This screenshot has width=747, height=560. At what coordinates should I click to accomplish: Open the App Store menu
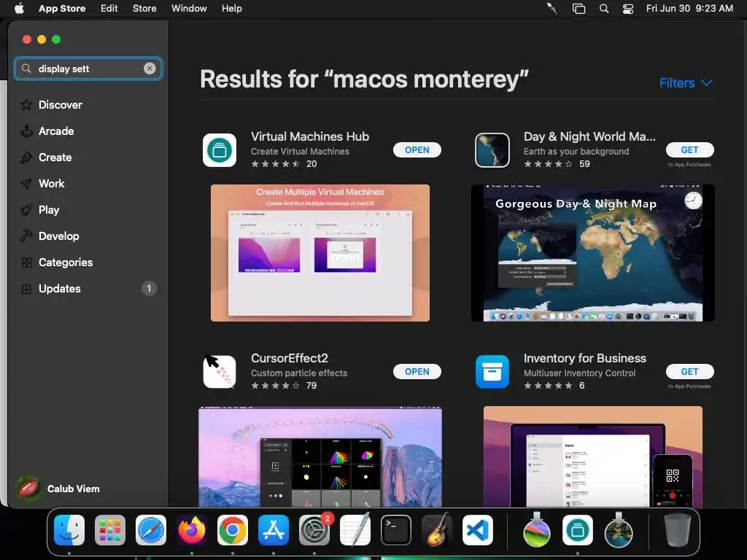coord(62,9)
